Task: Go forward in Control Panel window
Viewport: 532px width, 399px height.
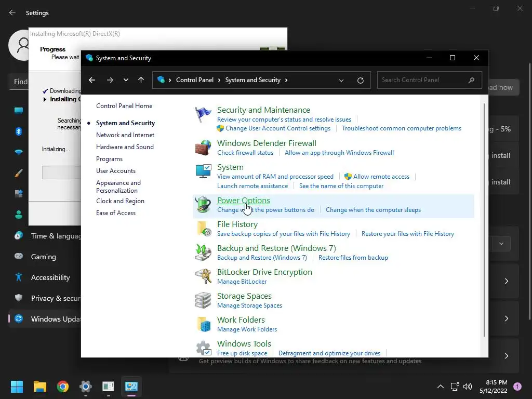Action: [x=110, y=80]
